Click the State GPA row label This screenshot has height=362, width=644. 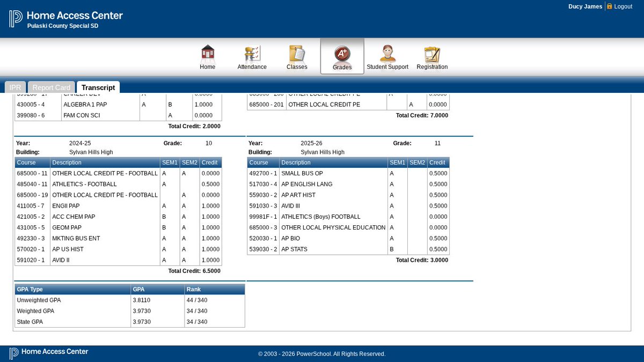point(30,322)
